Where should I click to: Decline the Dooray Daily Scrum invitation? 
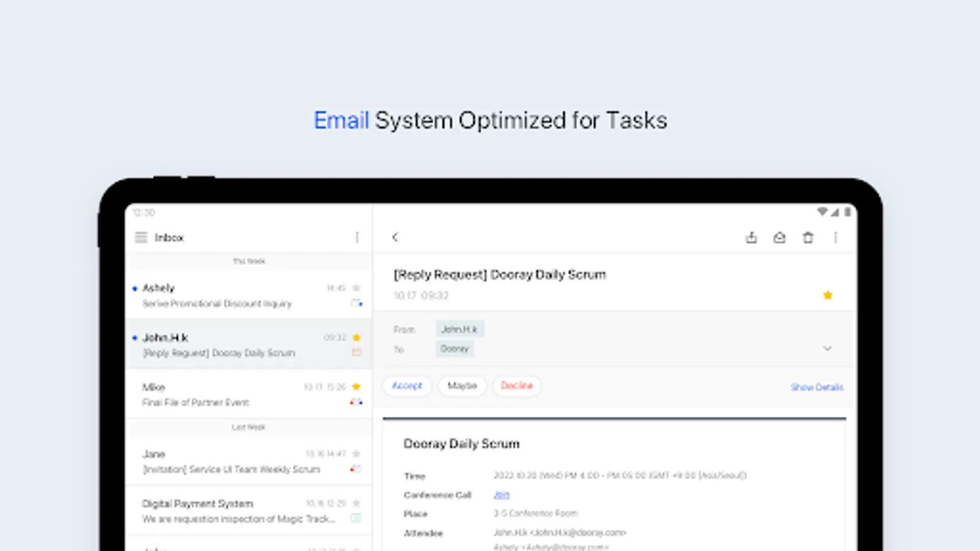click(517, 386)
